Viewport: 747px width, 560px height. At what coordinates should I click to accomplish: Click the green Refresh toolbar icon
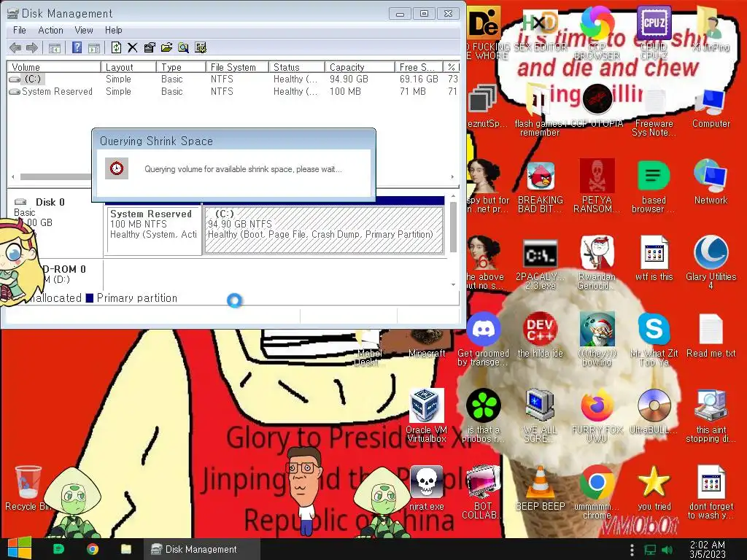point(116,47)
